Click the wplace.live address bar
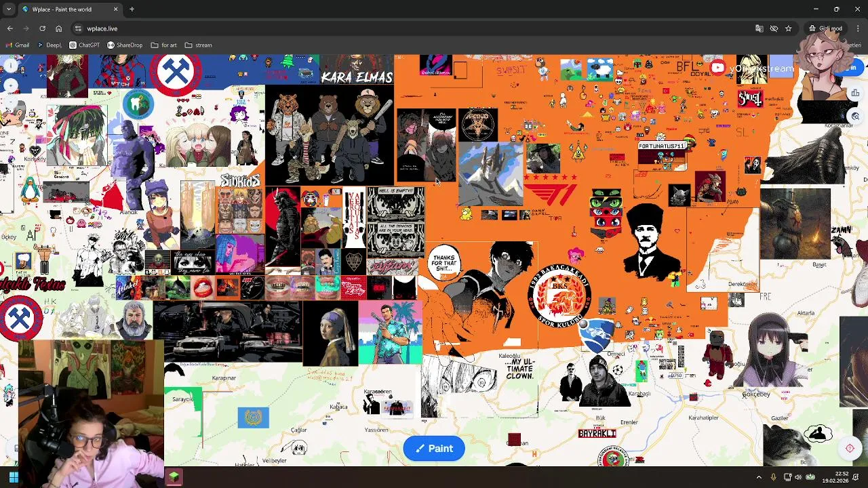Screen dimensions: 868x488 [407, 28]
